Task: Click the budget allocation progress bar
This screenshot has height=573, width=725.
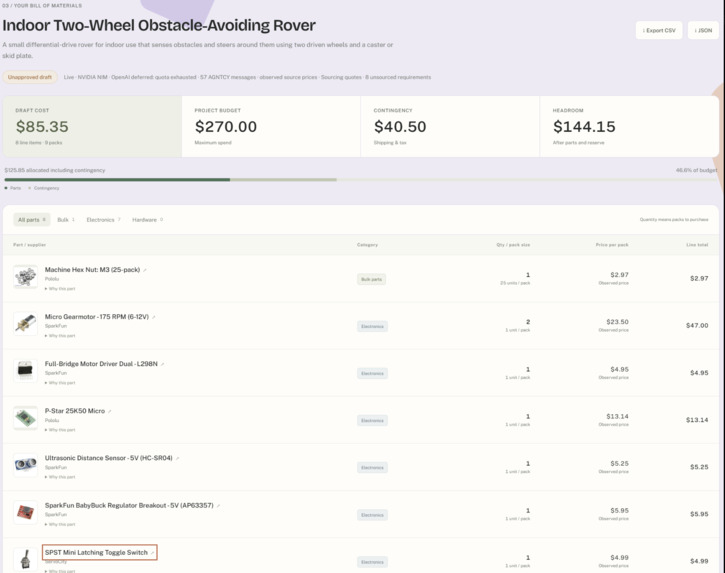Action: 361,179
